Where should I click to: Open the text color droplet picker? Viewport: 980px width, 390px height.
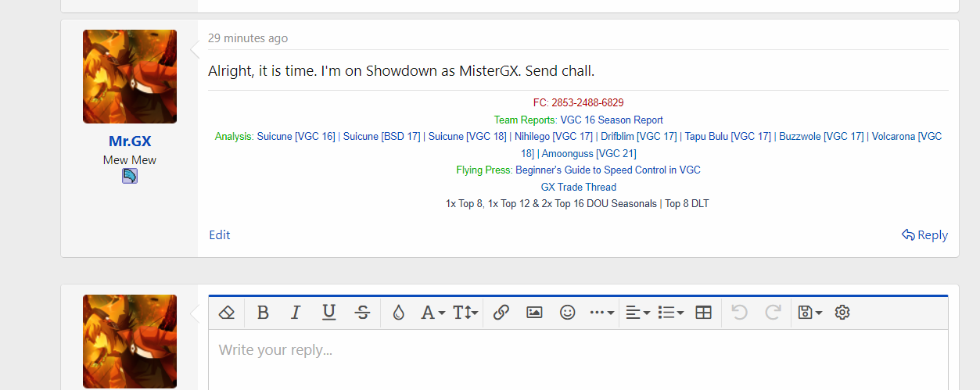(x=399, y=313)
